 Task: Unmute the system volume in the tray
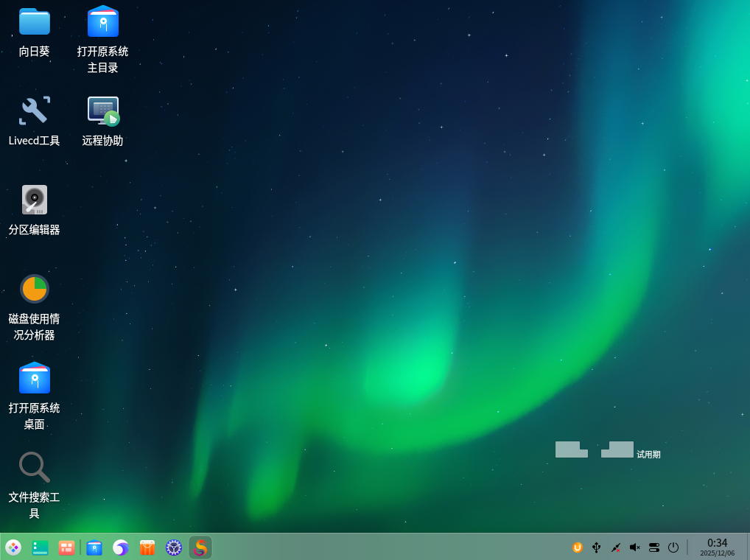tap(634, 547)
